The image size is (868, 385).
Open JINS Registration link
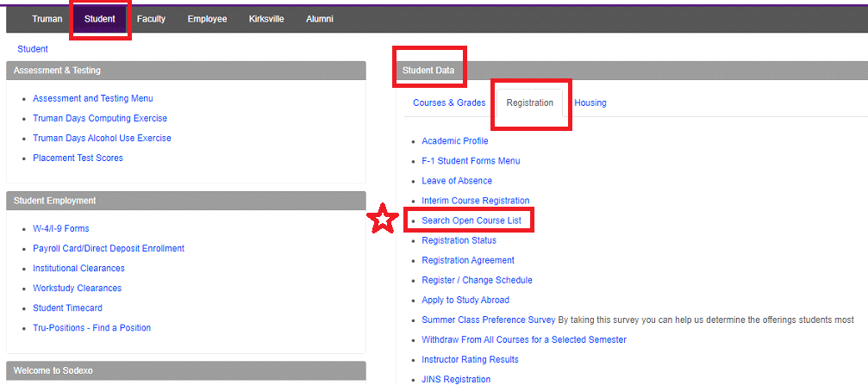(x=456, y=380)
